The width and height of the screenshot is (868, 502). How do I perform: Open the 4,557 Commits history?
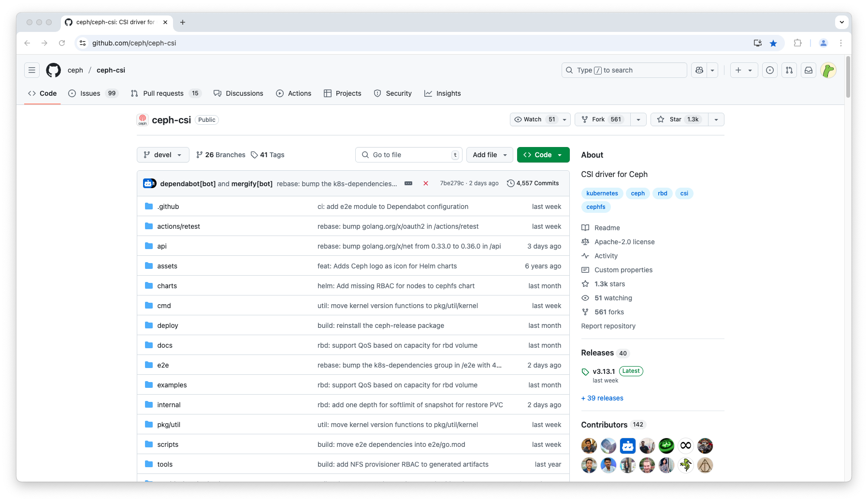[x=533, y=183]
